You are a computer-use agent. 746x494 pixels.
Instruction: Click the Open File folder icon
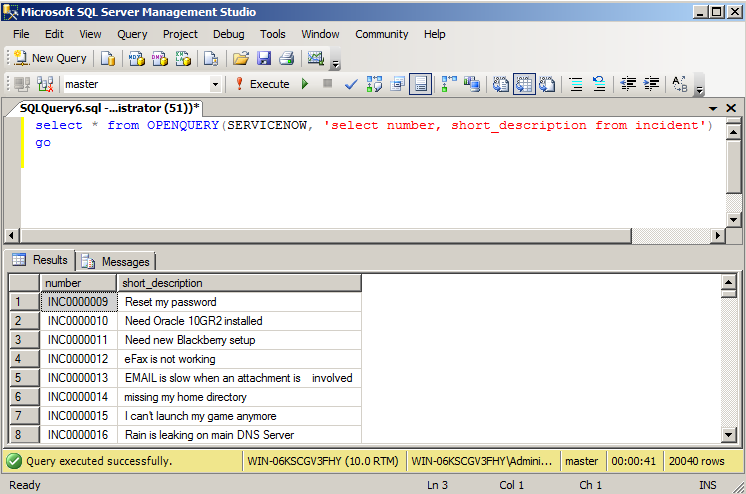coord(241,58)
